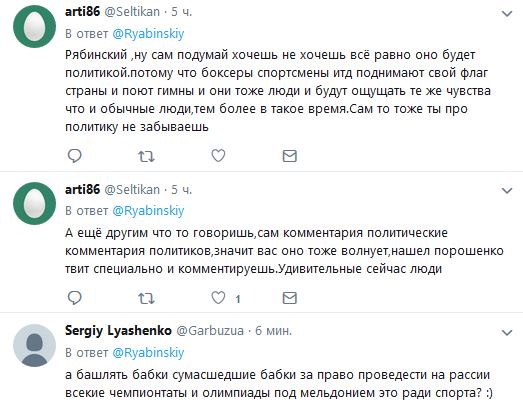Retweet the first arti86 tweet
Image resolution: width=523 pixels, height=409 pixels.
[x=146, y=156]
